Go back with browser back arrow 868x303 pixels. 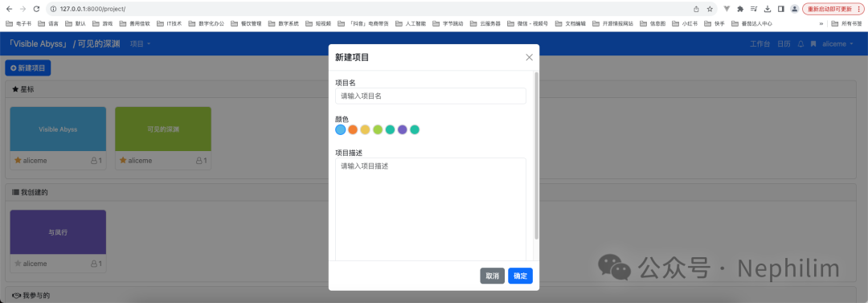coord(9,9)
